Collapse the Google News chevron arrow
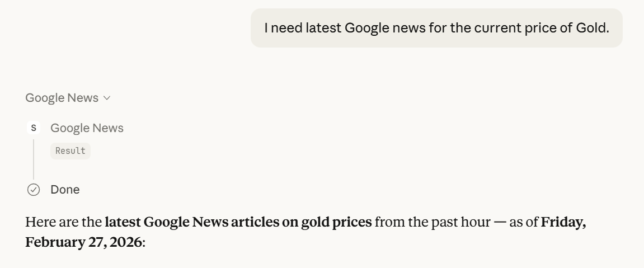 107,98
